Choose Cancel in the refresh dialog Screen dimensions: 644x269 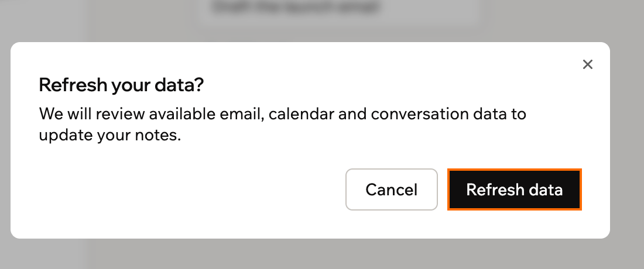pyautogui.click(x=392, y=189)
